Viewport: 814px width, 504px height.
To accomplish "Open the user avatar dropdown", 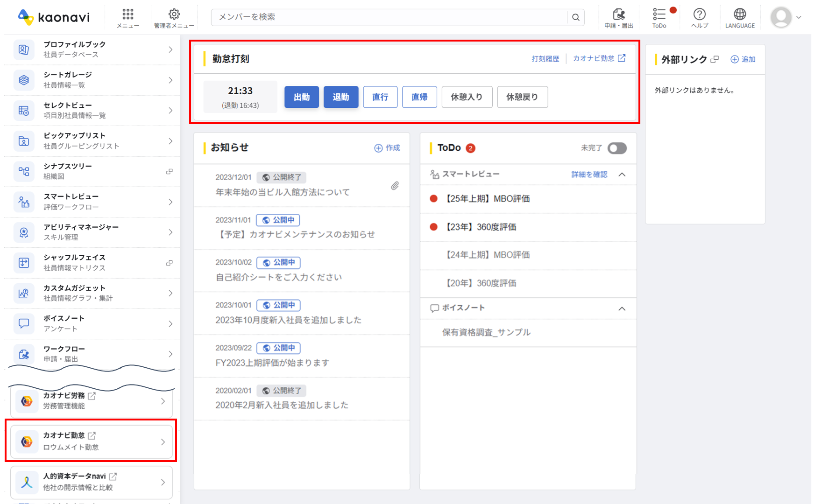I will click(786, 17).
